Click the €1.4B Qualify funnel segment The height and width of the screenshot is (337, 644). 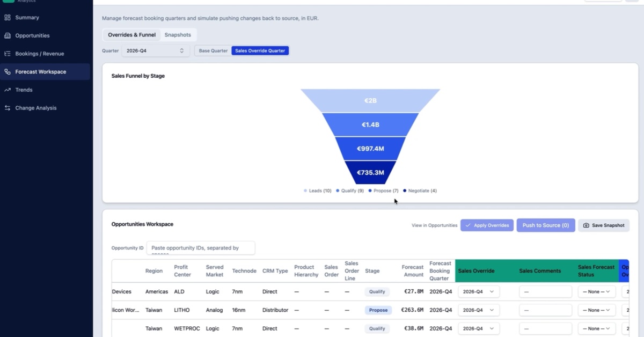[x=370, y=124]
